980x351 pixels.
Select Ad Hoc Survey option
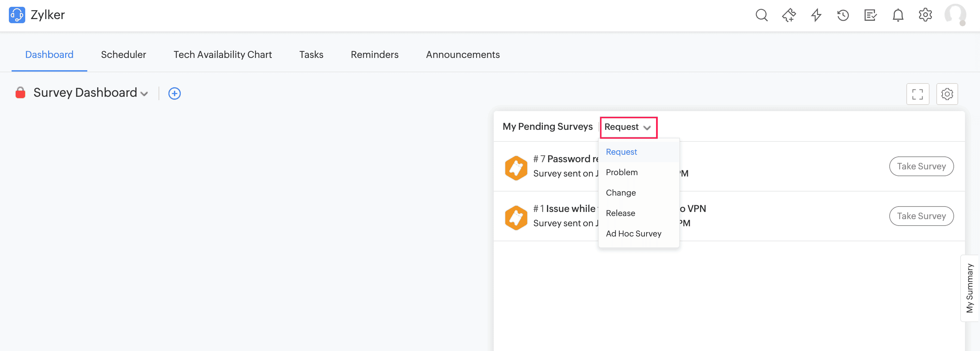click(x=634, y=233)
